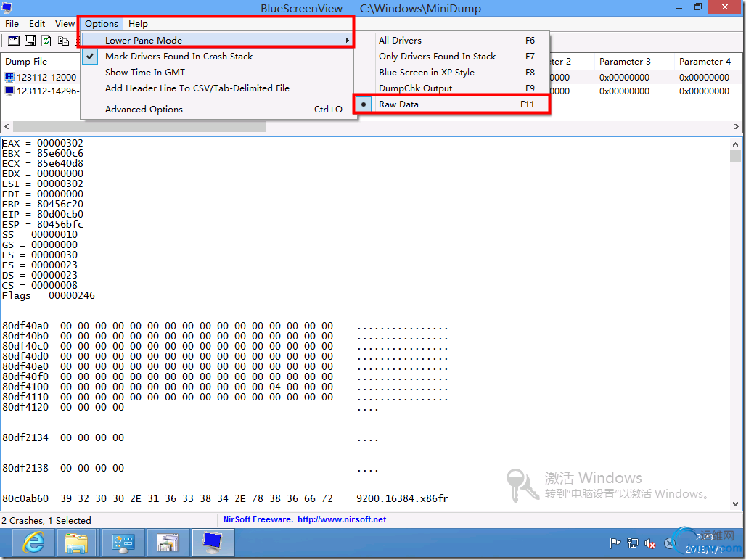Click the Options menu
Viewport: 746px width, 560px height.
[102, 23]
